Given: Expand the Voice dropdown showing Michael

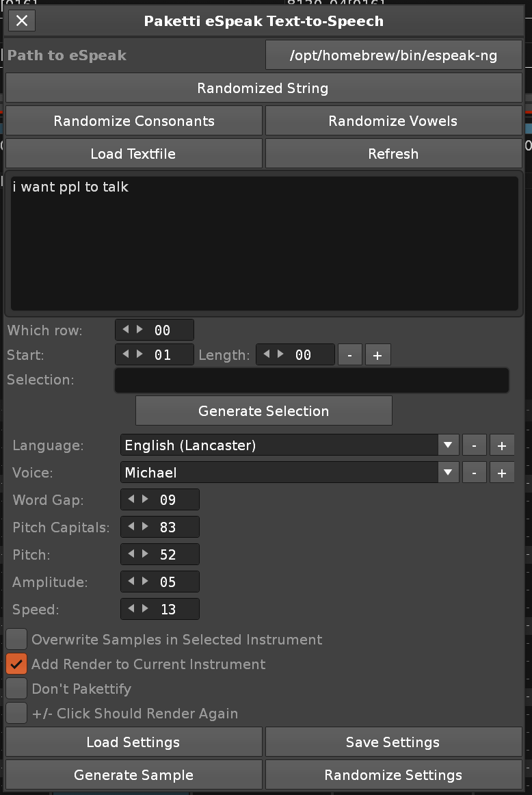Looking at the screenshot, I should click(448, 473).
